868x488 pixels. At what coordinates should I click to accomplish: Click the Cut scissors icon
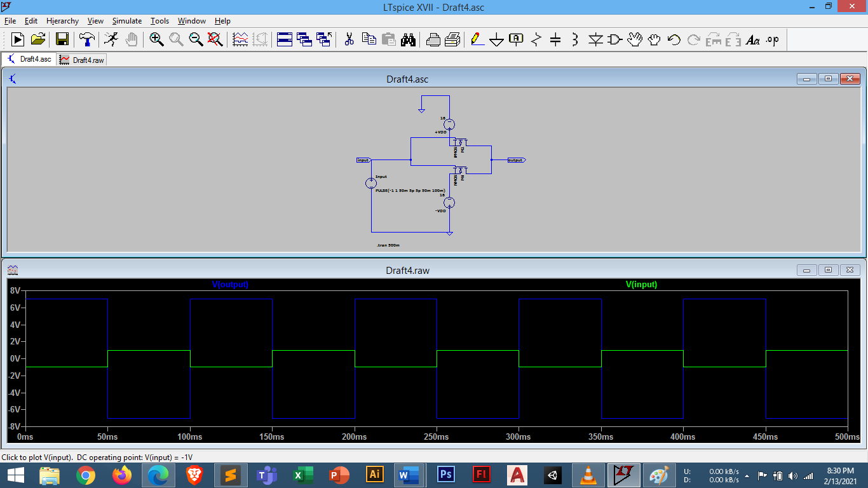[x=349, y=39]
